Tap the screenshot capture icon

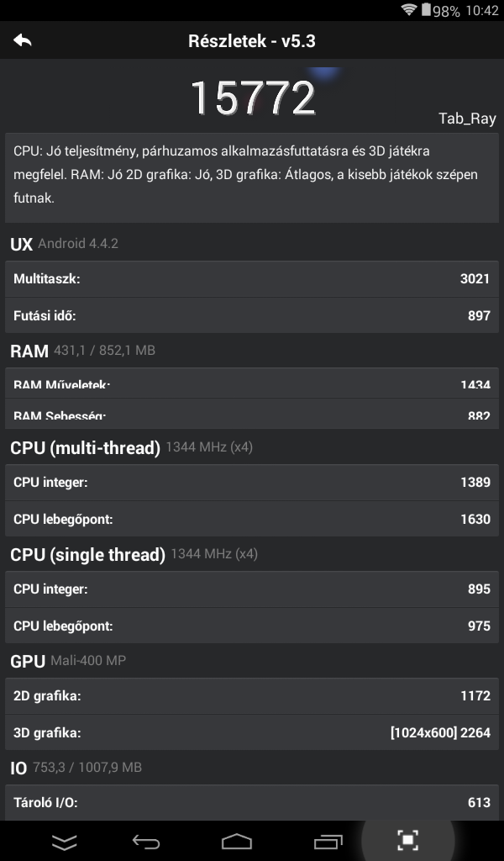407,840
